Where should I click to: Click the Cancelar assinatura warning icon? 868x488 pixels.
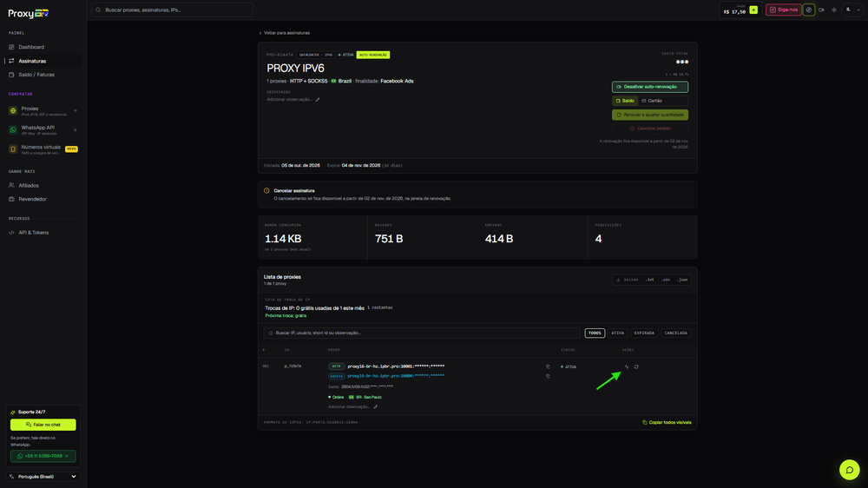pos(266,191)
